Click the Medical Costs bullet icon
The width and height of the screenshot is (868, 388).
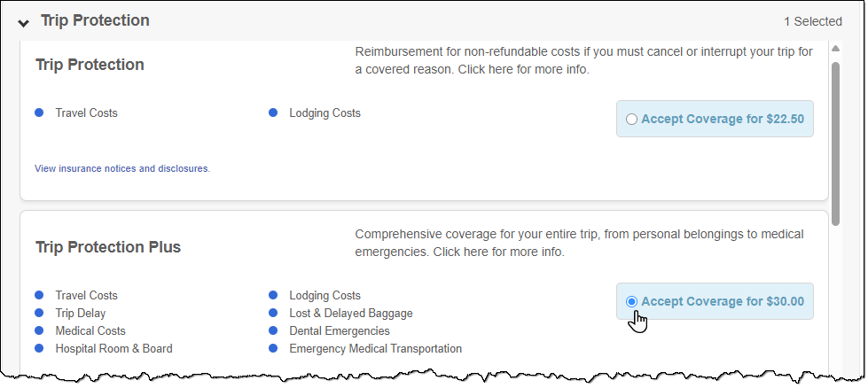point(39,330)
